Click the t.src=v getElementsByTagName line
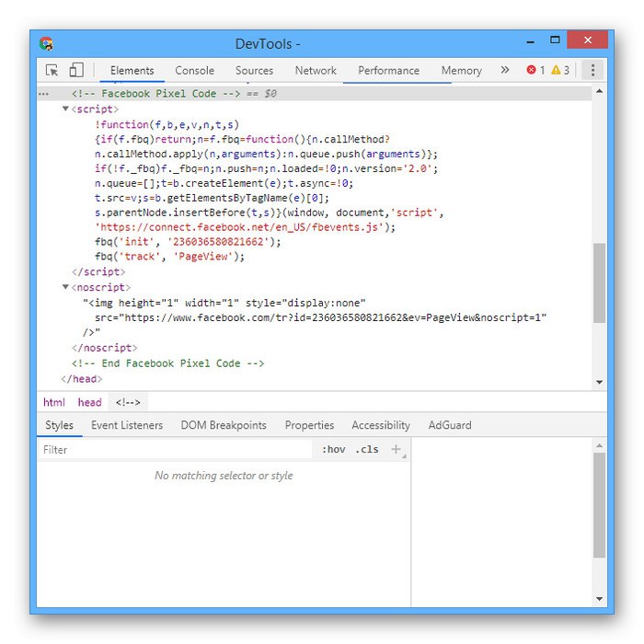The height and width of the screenshot is (644, 644). (212, 198)
